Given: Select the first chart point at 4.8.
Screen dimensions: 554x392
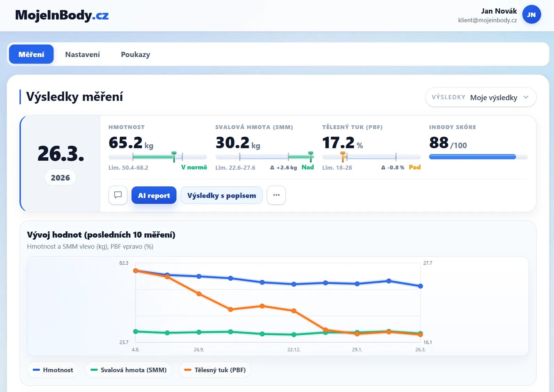Looking at the screenshot, I should tap(135, 270).
